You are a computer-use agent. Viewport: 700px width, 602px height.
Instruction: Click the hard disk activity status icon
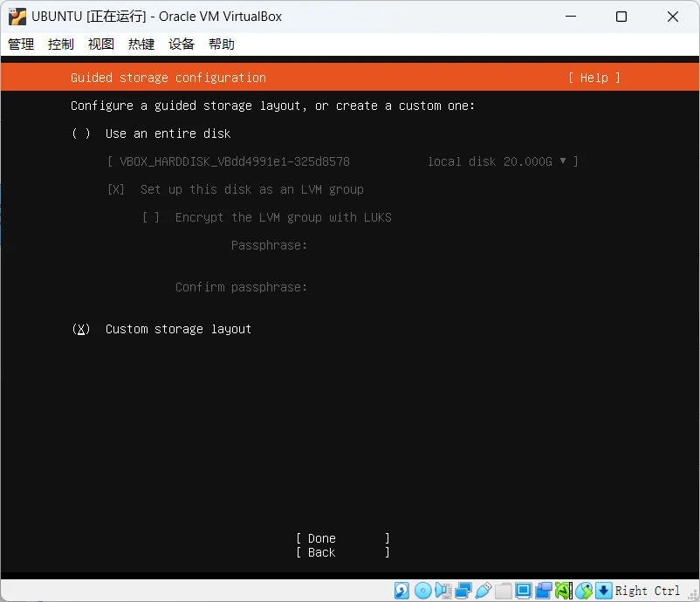(x=401, y=591)
